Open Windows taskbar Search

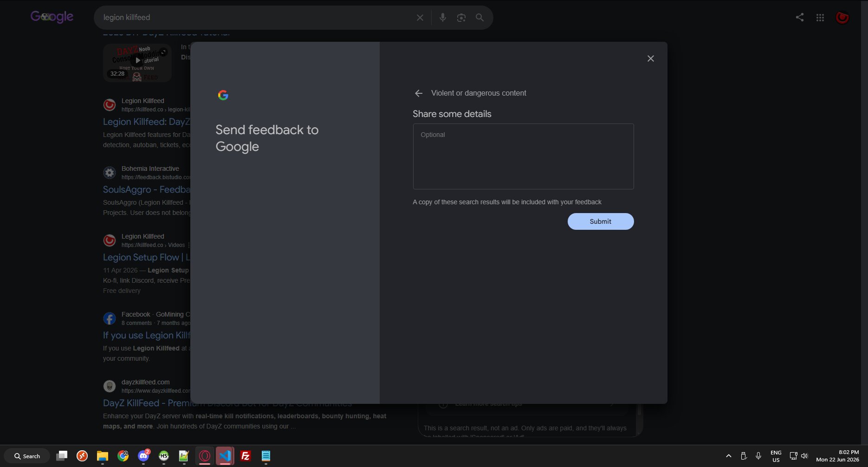[27, 456]
